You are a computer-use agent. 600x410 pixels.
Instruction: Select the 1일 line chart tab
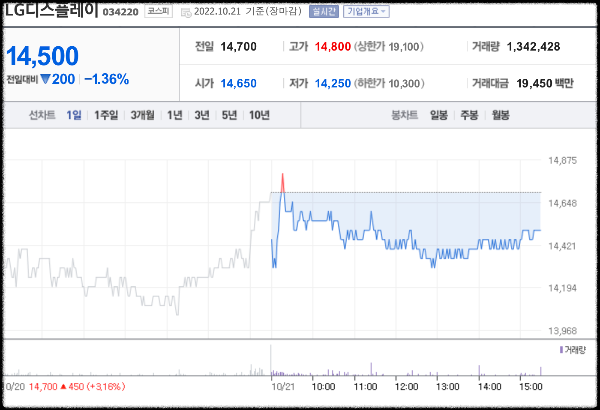(x=74, y=115)
